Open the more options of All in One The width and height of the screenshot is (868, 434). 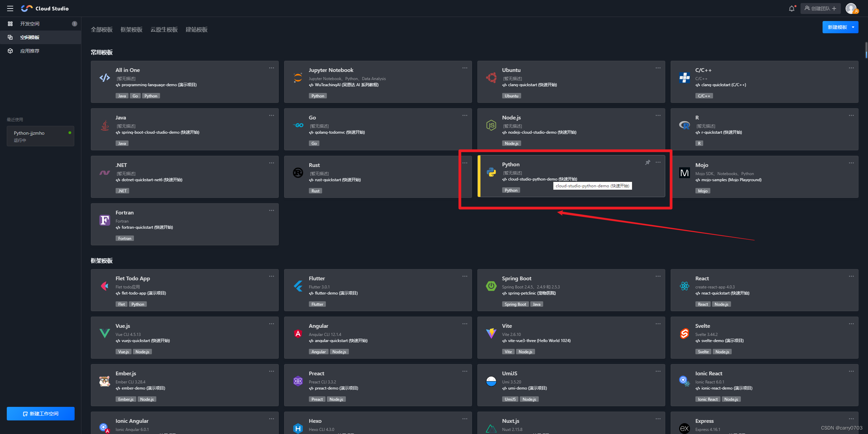pos(272,68)
